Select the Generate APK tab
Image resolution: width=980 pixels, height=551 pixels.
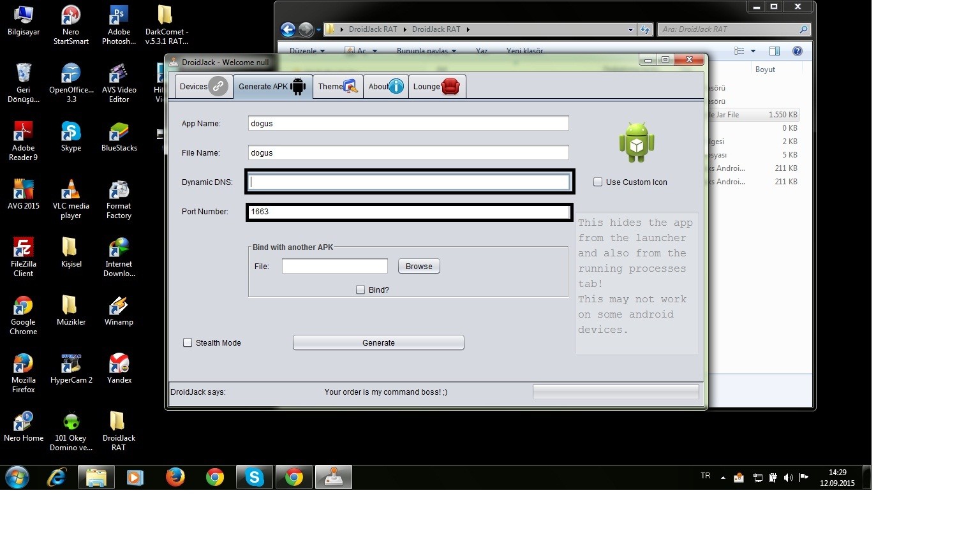pyautogui.click(x=272, y=87)
